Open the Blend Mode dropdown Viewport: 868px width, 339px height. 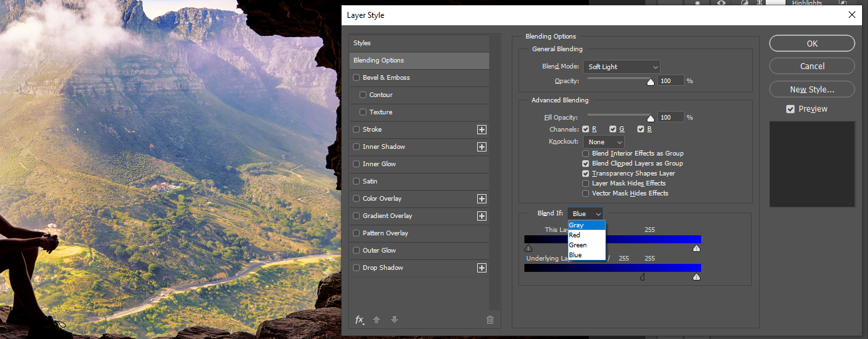pos(621,67)
